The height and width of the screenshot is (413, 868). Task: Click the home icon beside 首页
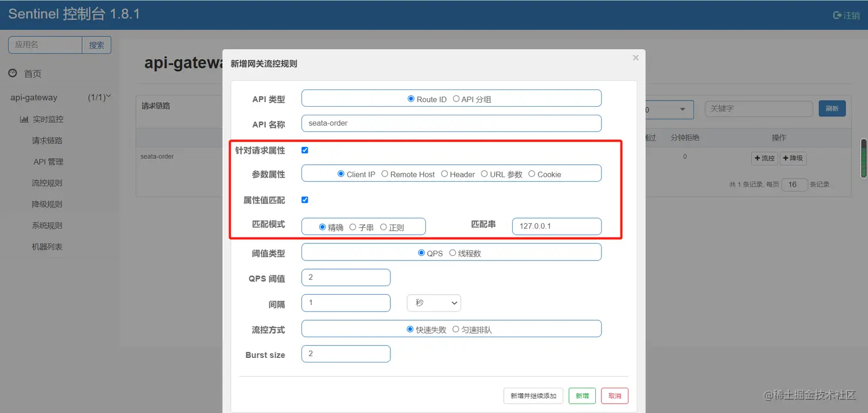coord(13,73)
